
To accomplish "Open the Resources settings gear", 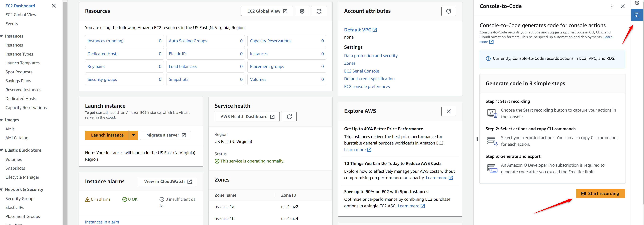I will click(x=302, y=11).
